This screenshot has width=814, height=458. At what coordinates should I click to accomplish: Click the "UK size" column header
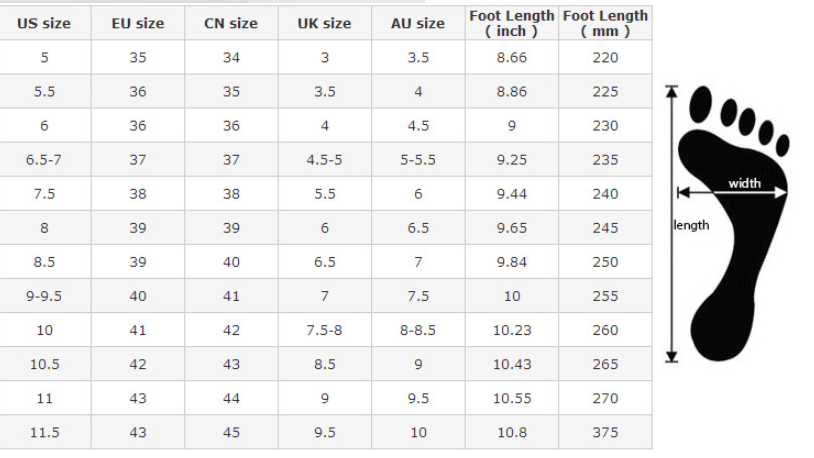point(324,23)
